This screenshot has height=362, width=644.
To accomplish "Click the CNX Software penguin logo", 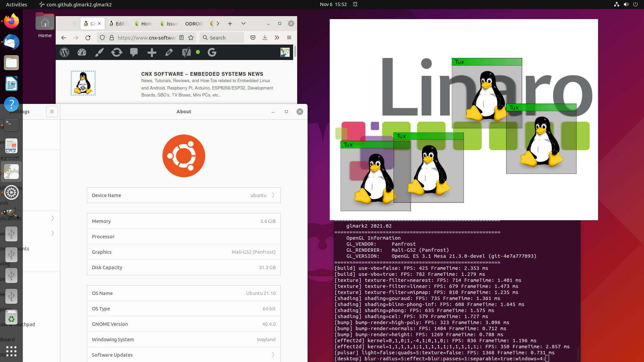I will click(83, 83).
